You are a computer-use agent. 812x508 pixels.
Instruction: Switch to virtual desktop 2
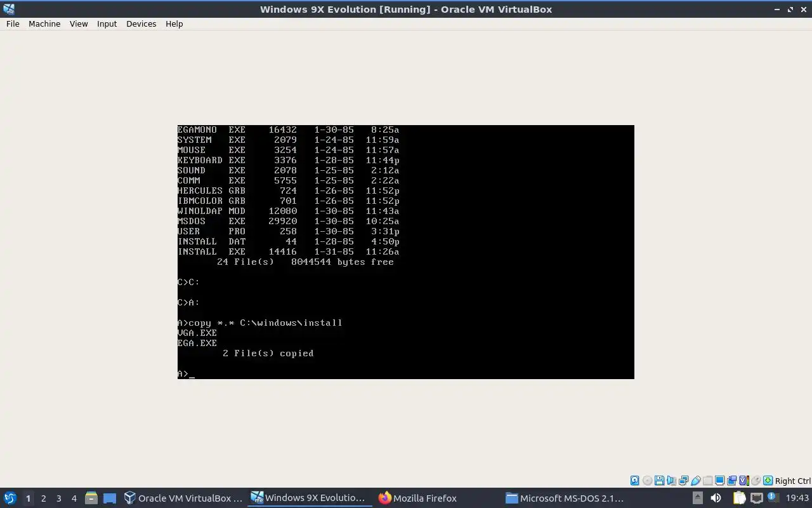[x=43, y=498]
